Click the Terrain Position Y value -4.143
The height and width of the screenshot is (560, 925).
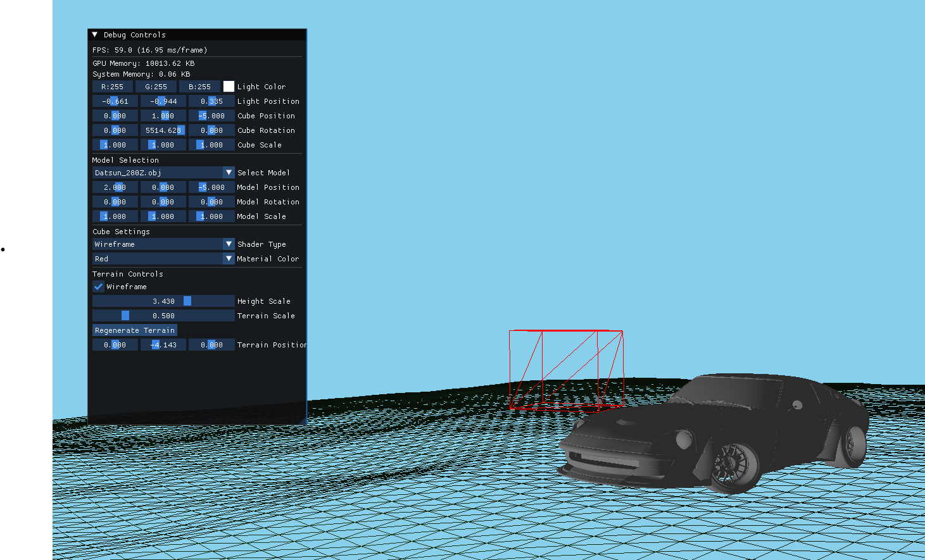pyautogui.click(x=163, y=344)
